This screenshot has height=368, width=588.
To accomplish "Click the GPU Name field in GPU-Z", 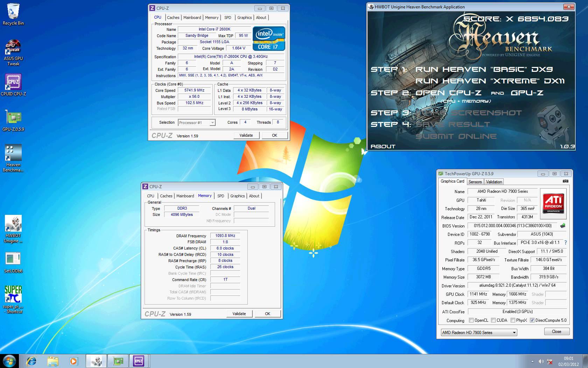I will point(503,191).
